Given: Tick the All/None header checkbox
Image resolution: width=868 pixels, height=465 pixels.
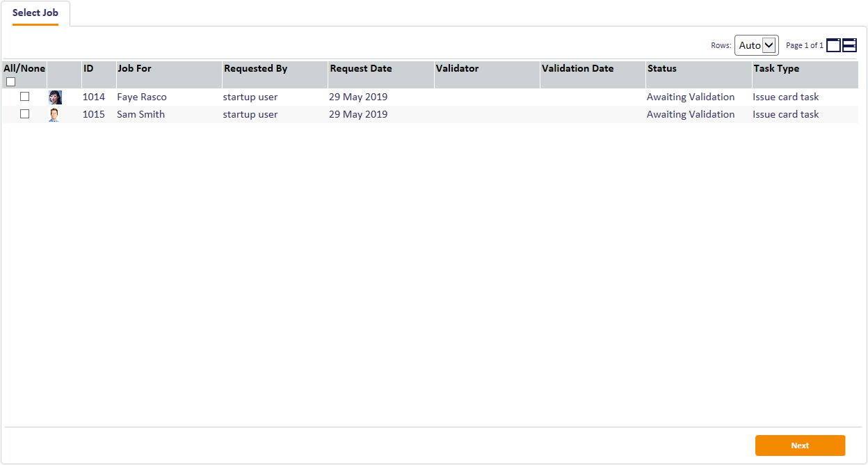Looking at the screenshot, I should [x=10, y=81].
